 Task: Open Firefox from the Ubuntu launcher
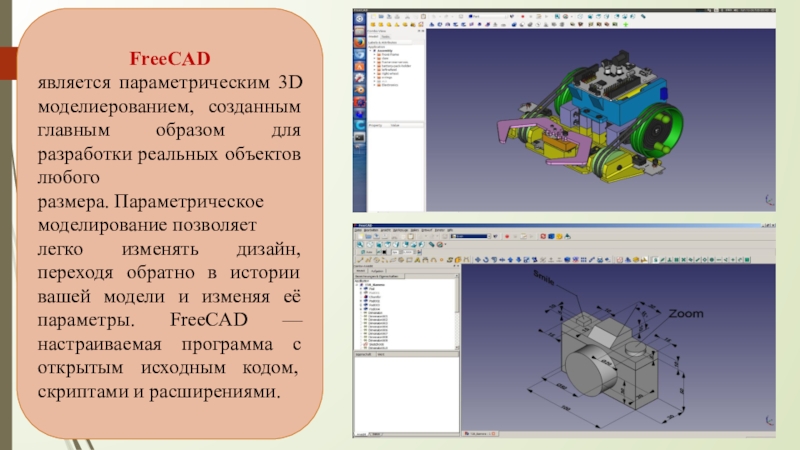[359, 43]
